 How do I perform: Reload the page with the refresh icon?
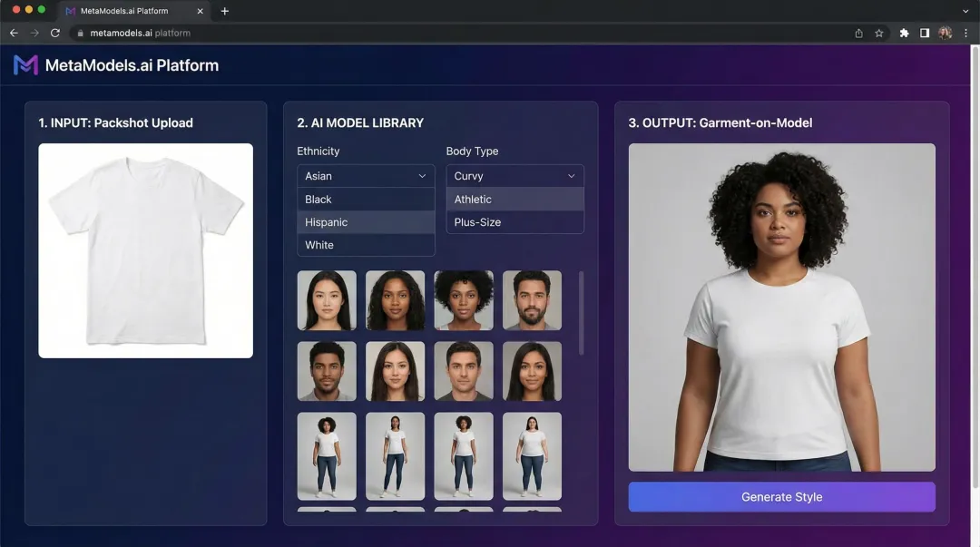tap(55, 32)
